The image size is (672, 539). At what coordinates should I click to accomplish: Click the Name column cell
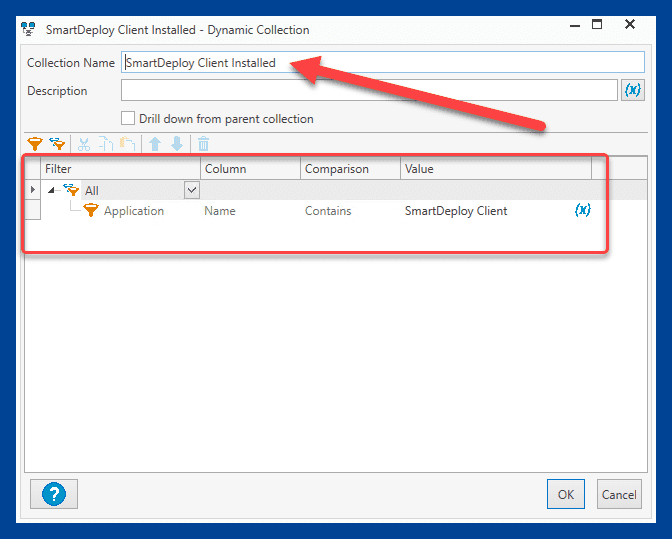[250, 211]
